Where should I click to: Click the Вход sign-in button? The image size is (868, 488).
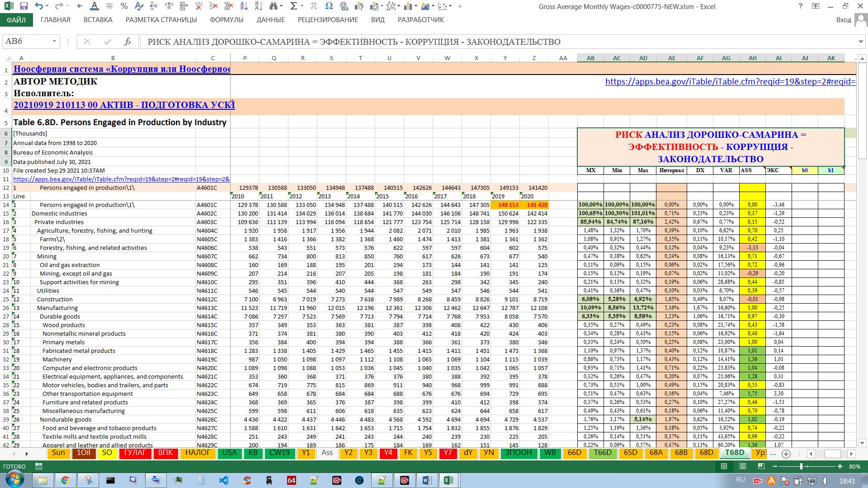coord(844,20)
